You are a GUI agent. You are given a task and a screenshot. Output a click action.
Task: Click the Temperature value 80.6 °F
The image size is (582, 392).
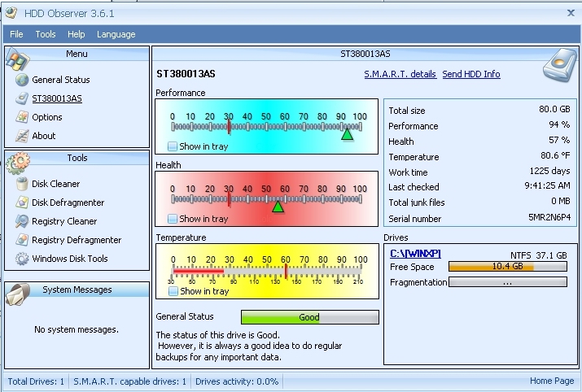click(555, 155)
